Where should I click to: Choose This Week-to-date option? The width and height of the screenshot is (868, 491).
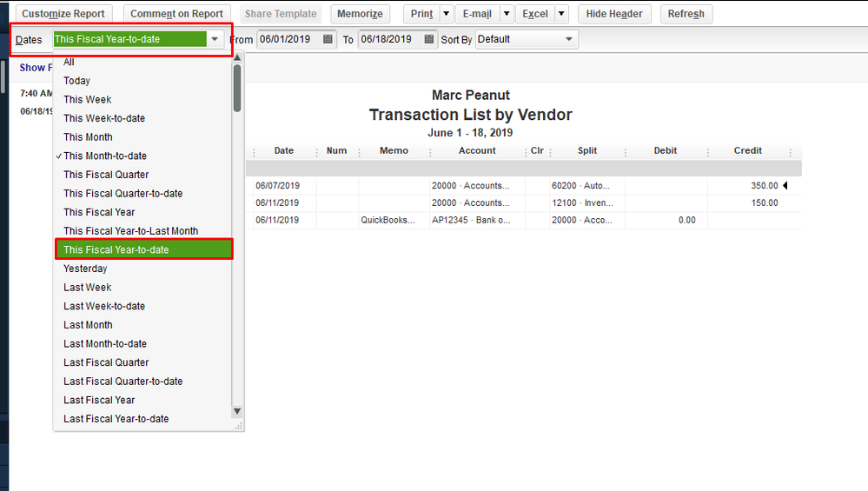[x=142, y=118]
